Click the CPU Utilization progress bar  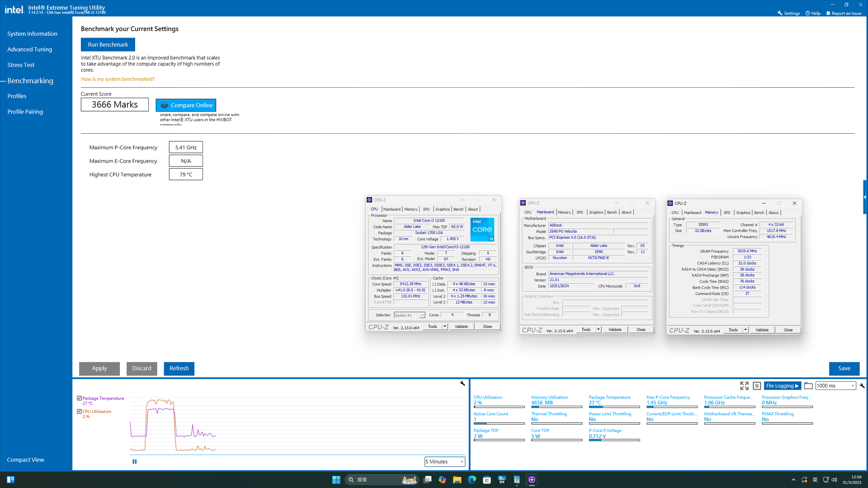[x=499, y=407]
